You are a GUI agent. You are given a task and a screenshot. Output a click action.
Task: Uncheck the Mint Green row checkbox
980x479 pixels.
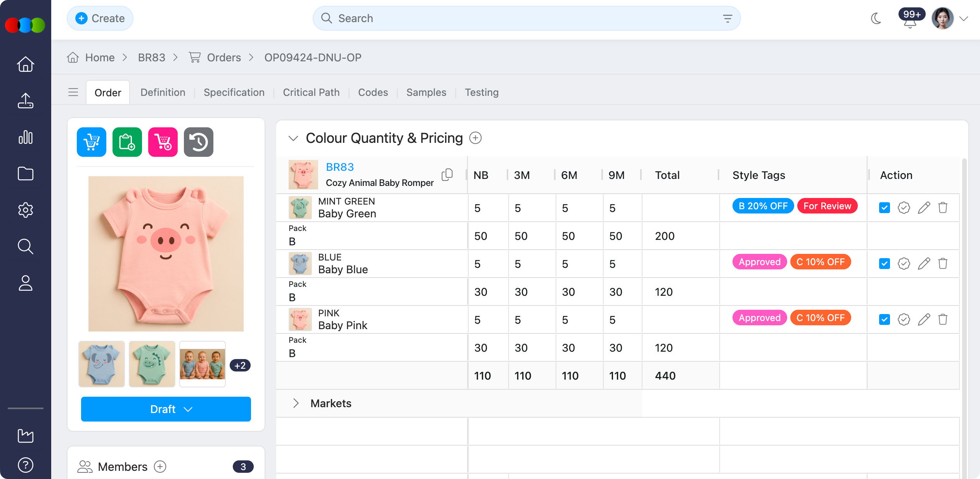click(884, 208)
